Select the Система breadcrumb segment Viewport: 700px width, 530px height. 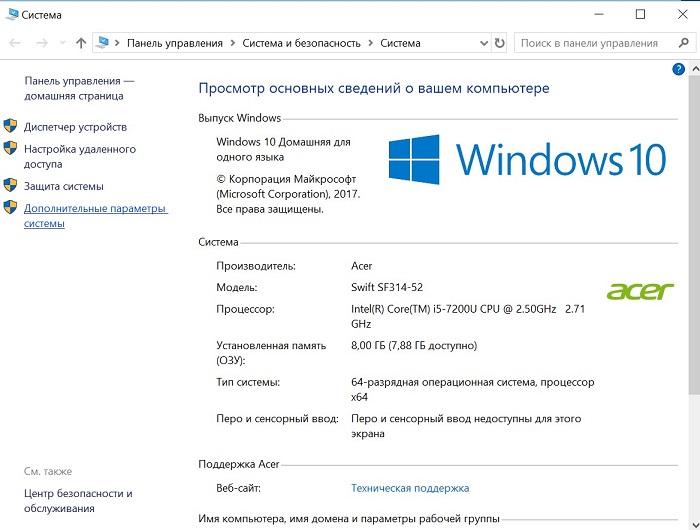click(400, 43)
